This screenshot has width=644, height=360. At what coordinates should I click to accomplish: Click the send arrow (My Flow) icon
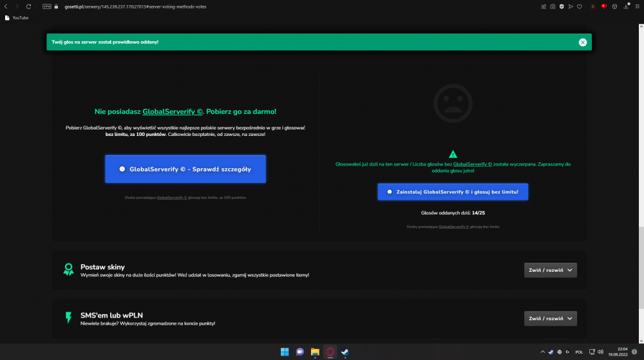click(571, 6)
